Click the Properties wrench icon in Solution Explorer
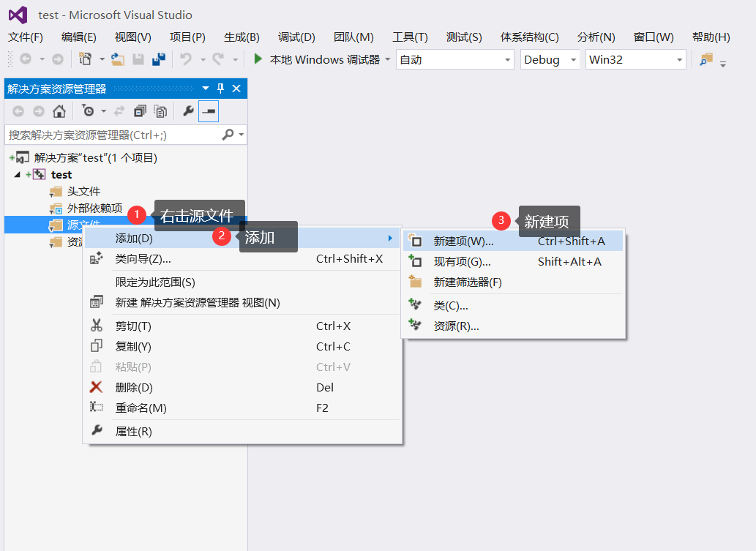 coord(188,111)
